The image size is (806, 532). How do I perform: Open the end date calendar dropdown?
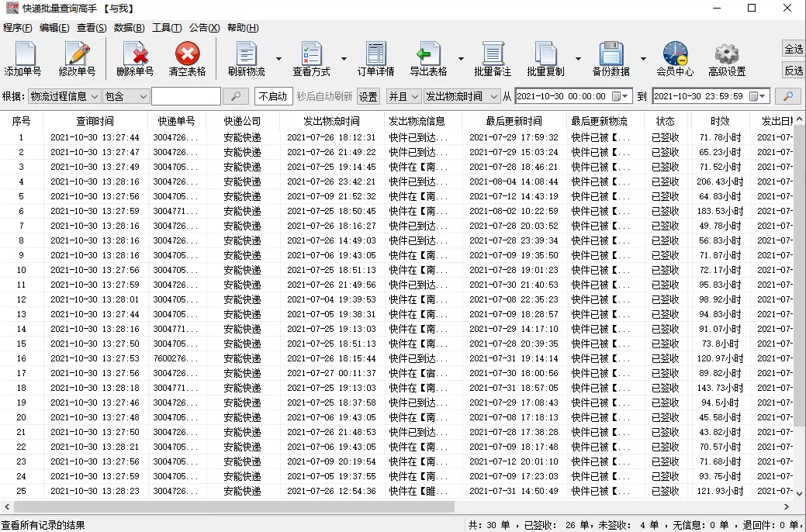[x=758, y=96]
